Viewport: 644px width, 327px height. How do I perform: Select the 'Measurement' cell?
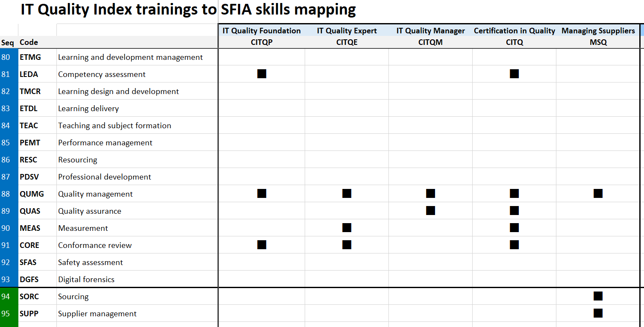pos(137,228)
